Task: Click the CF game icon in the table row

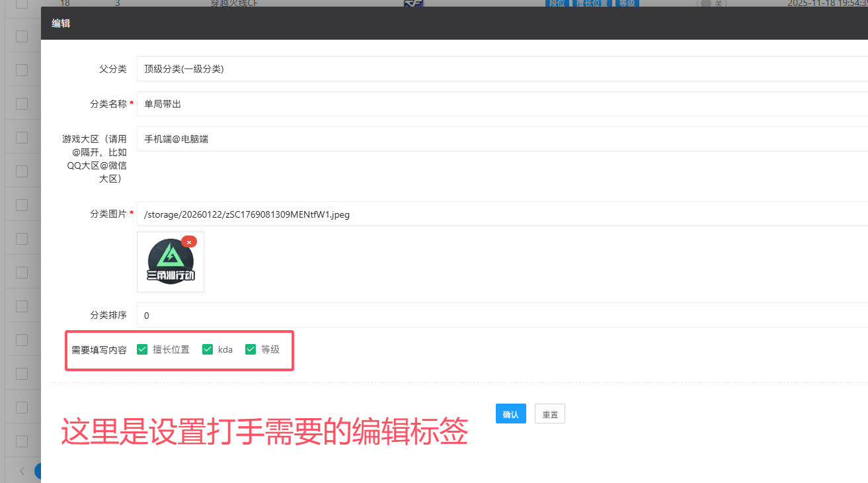Action: (413, 3)
